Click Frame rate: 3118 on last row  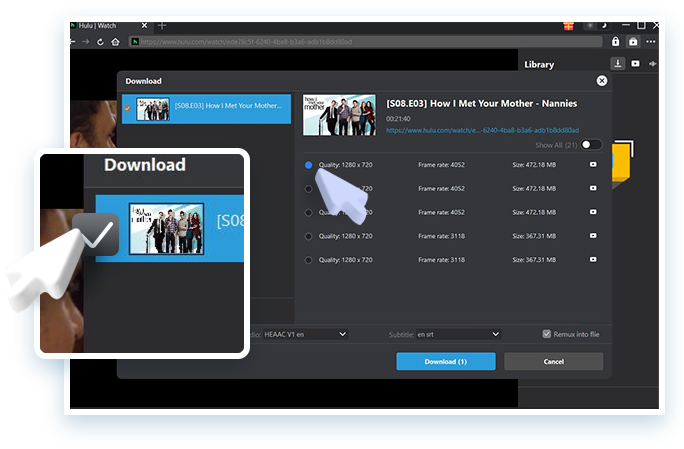click(441, 260)
